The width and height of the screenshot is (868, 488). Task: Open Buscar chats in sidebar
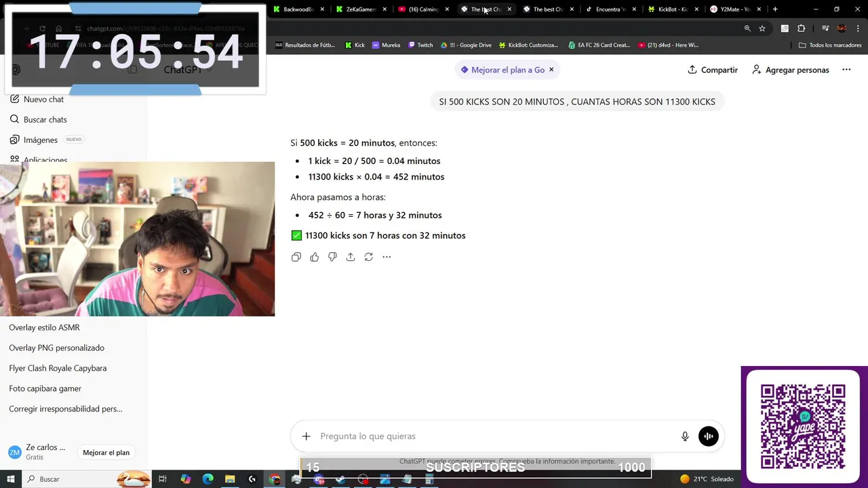39,119
